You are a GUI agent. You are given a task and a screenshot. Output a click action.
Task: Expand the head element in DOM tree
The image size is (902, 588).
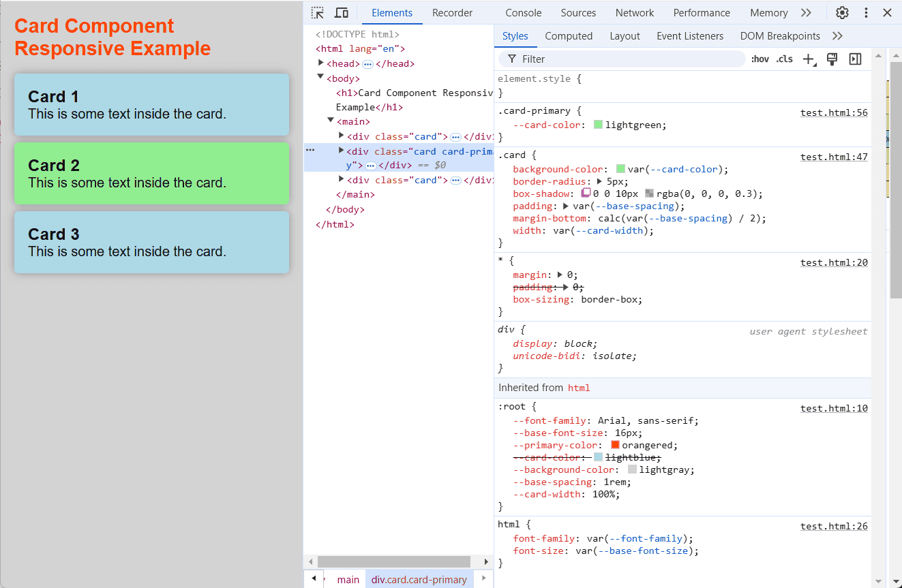321,63
